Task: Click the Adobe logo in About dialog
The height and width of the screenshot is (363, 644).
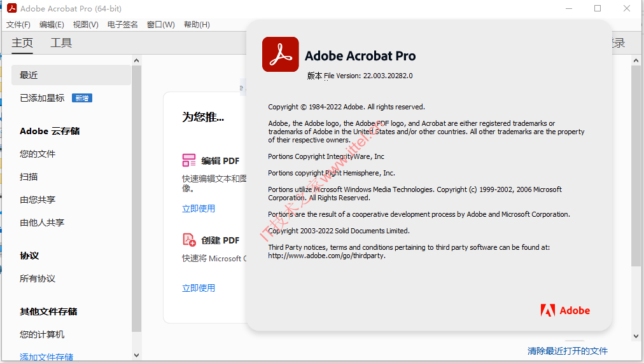Action: click(565, 310)
